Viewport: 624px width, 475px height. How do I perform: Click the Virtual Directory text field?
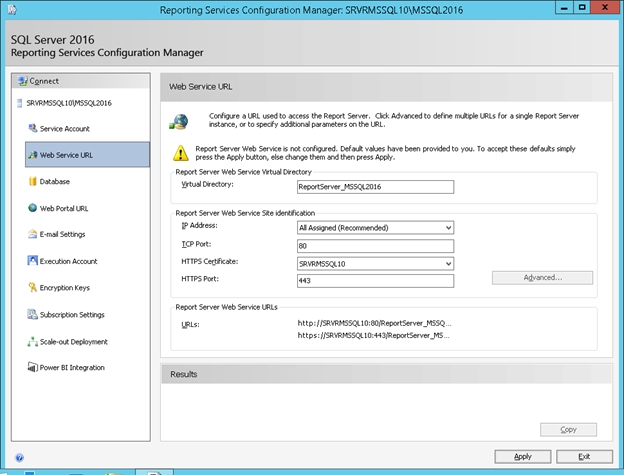click(375, 186)
